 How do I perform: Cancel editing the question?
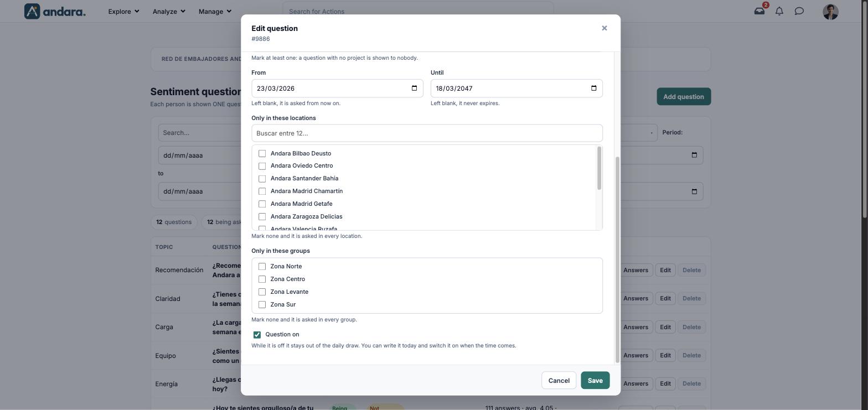tap(559, 381)
